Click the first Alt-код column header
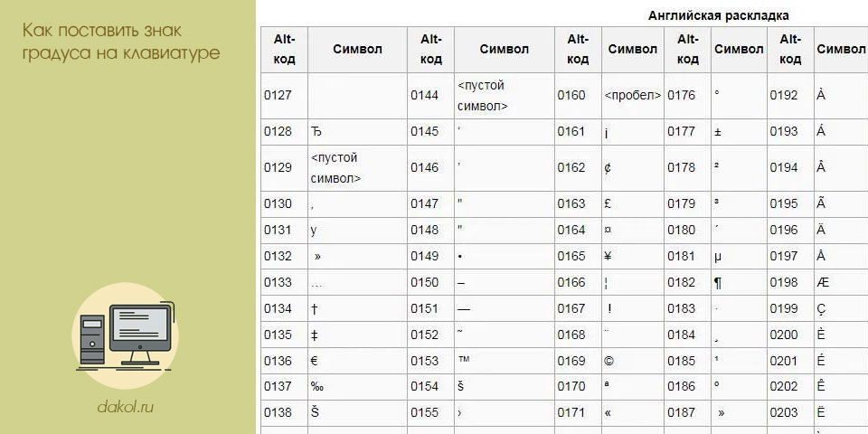This screenshot has width=868, height=434. tap(285, 49)
